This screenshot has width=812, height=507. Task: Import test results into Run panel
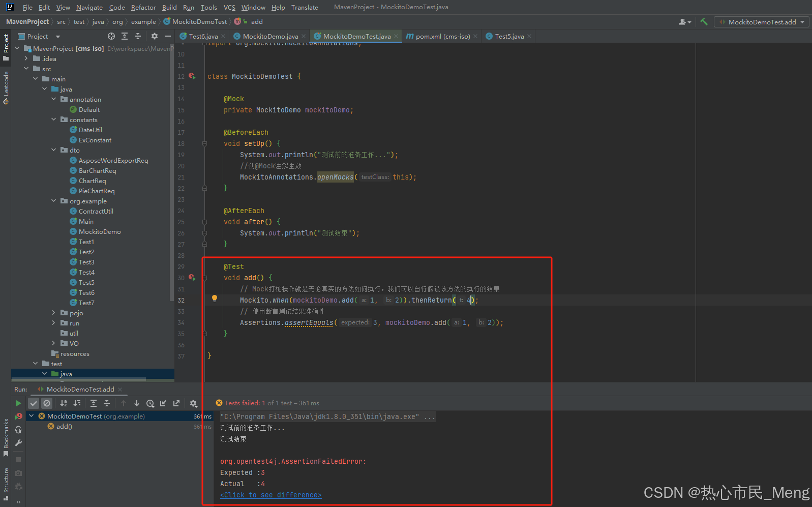pos(163,403)
